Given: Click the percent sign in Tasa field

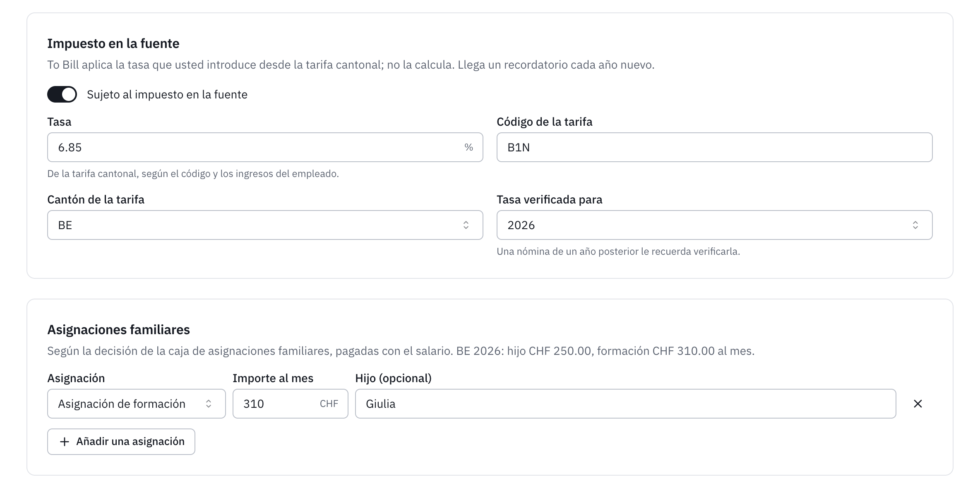Looking at the screenshot, I should pyautogui.click(x=468, y=147).
